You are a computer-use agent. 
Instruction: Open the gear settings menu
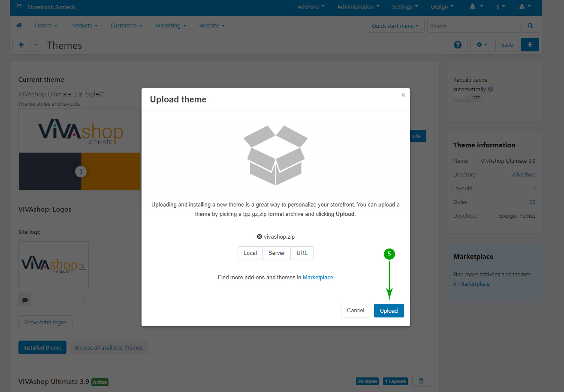point(482,45)
